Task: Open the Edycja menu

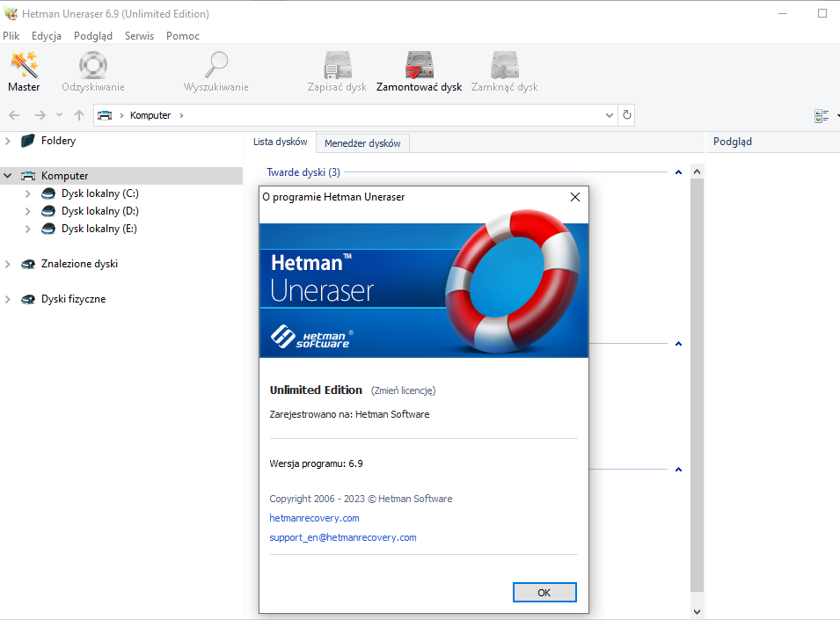Action: (x=46, y=36)
